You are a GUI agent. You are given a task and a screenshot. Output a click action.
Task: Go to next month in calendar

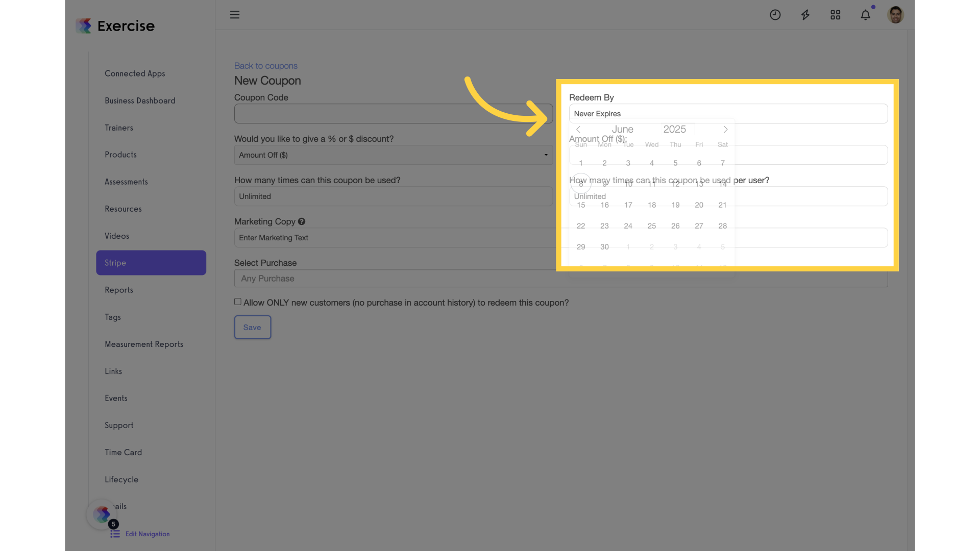point(725,130)
